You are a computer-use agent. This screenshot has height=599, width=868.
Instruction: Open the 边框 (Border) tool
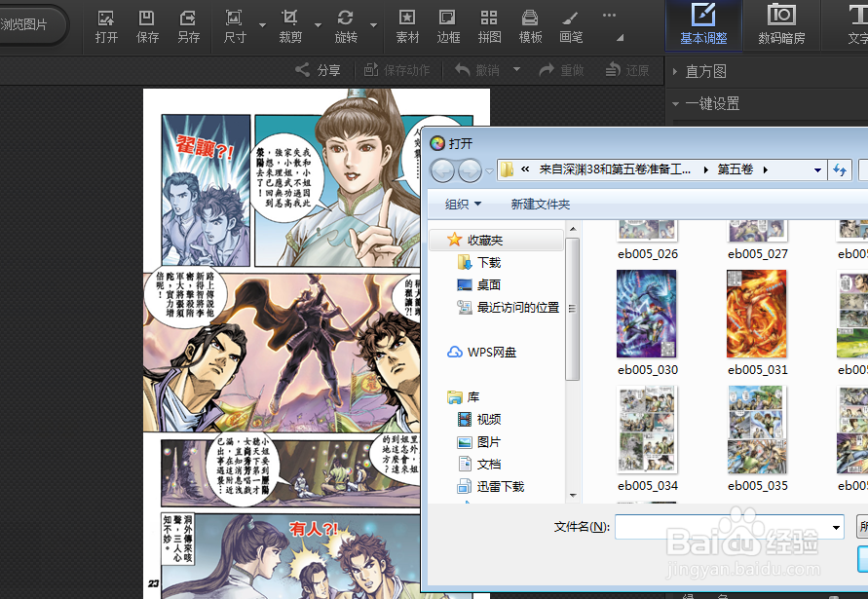(448, 26)
